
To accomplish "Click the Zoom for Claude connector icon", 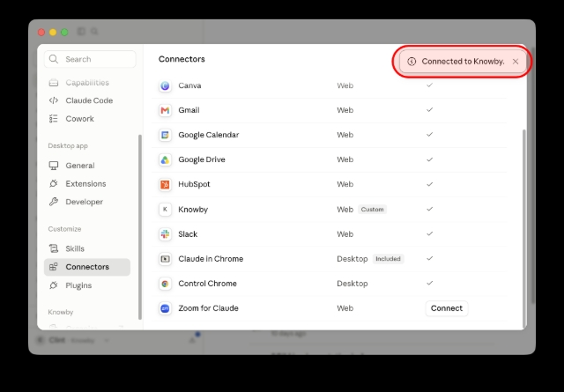I will tap(165, 308).
